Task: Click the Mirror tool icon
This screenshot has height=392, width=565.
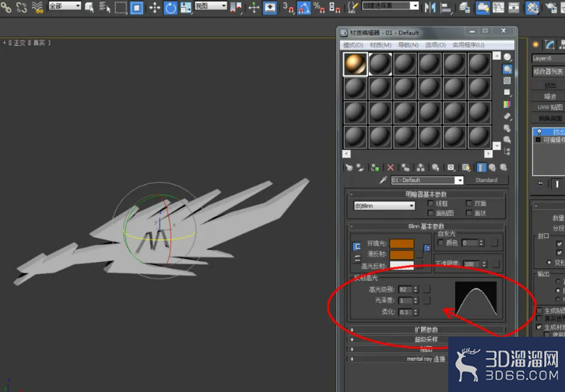Action: (430, 7)
